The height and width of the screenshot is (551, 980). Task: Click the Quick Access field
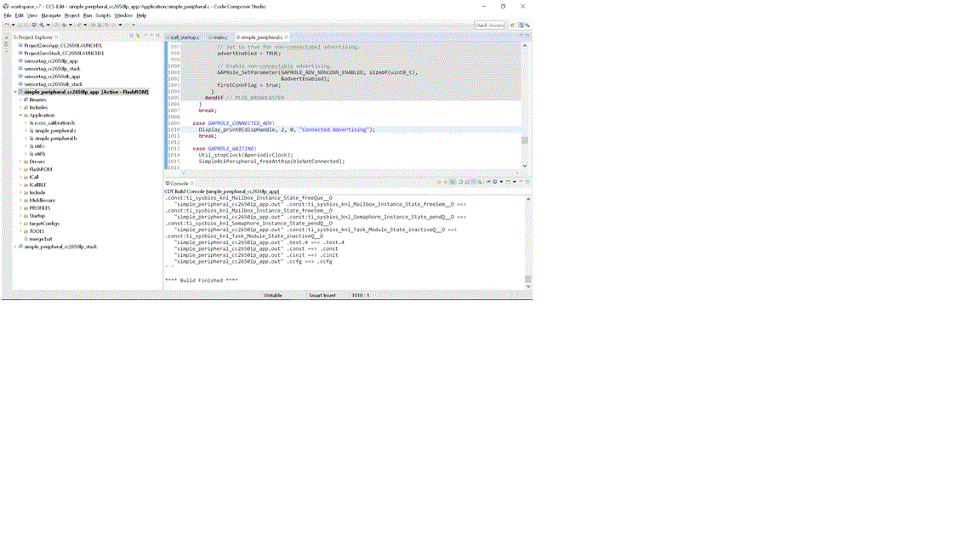coord(489,25)
